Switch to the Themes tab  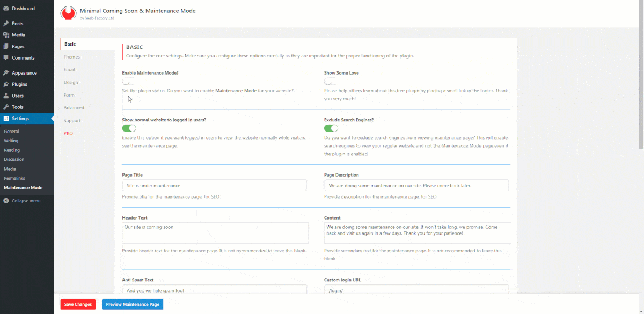71,56
